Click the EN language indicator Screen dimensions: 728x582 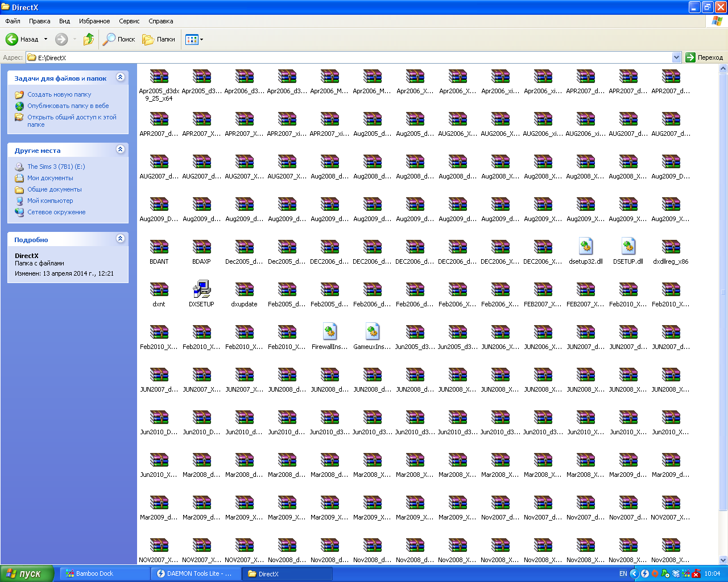(623, 574)
